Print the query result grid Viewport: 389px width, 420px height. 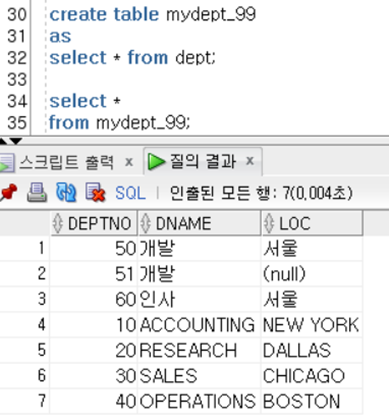click(x=37, y=193)
